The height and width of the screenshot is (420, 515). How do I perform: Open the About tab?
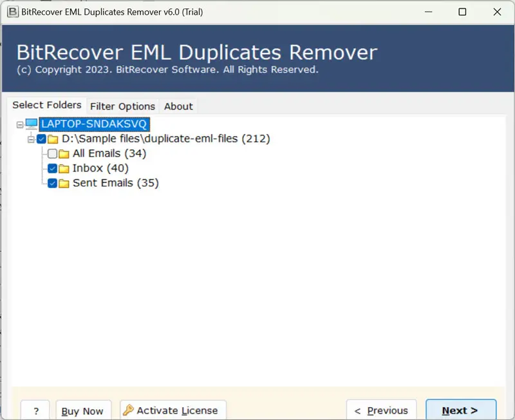(x=178, y=106)
